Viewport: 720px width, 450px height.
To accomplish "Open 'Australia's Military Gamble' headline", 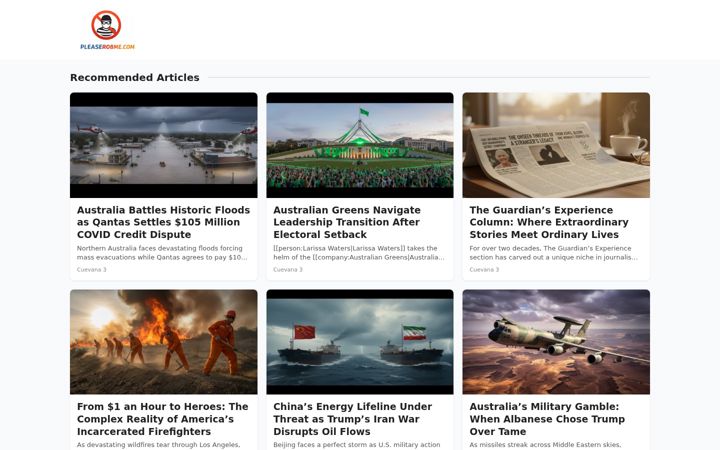I will (x=547, y=419).
